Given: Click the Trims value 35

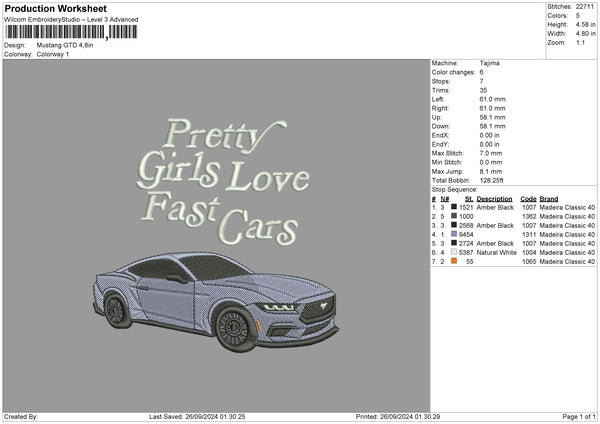Looking at the screenshot, I should pos(483,90).
